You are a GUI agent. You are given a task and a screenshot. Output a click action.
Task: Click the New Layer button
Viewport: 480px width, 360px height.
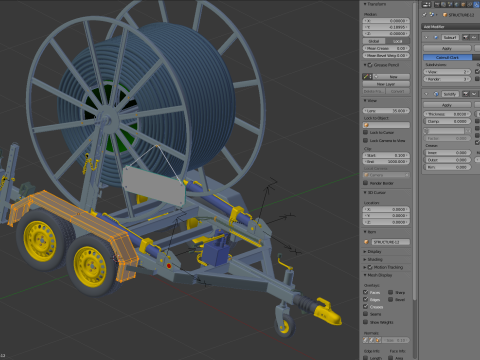386,84
